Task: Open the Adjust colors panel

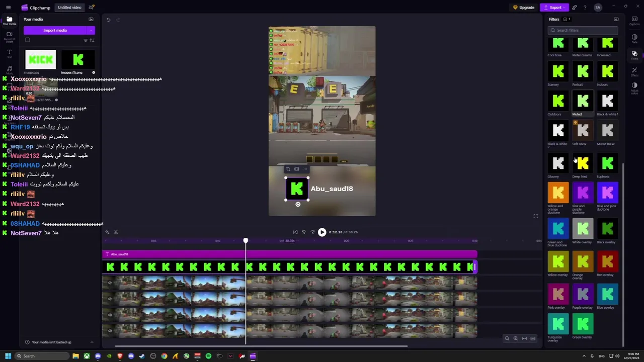Action: click(634, 88)
